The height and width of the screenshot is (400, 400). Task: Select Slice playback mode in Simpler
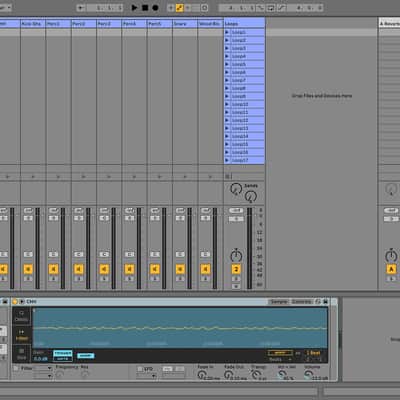(21, 354)
